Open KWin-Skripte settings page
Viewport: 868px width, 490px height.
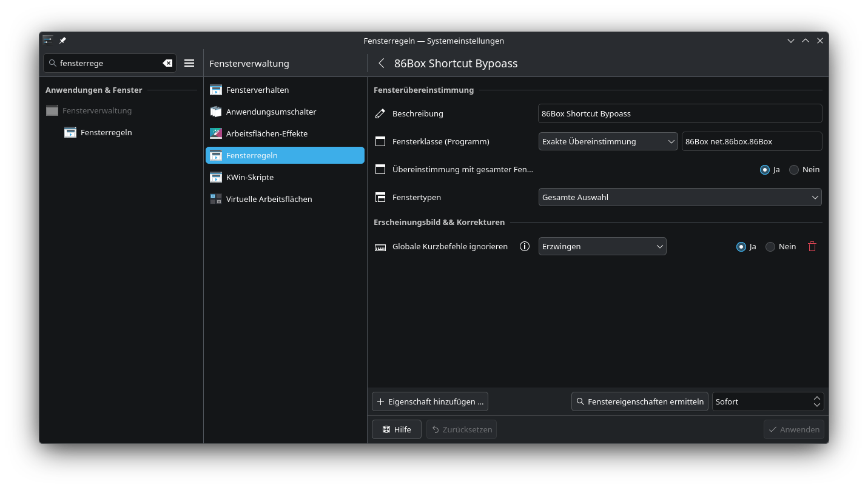click(x=285, y=177)
